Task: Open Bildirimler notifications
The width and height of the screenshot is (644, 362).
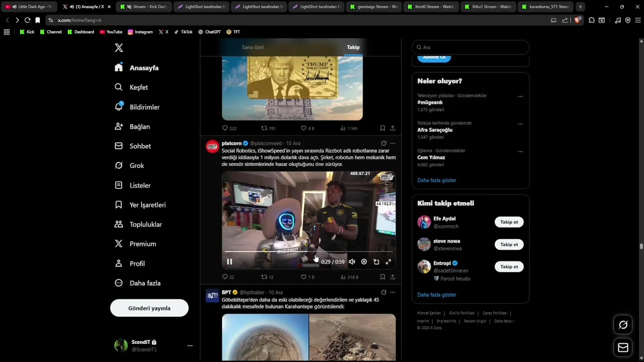Action: click(137, 107)
